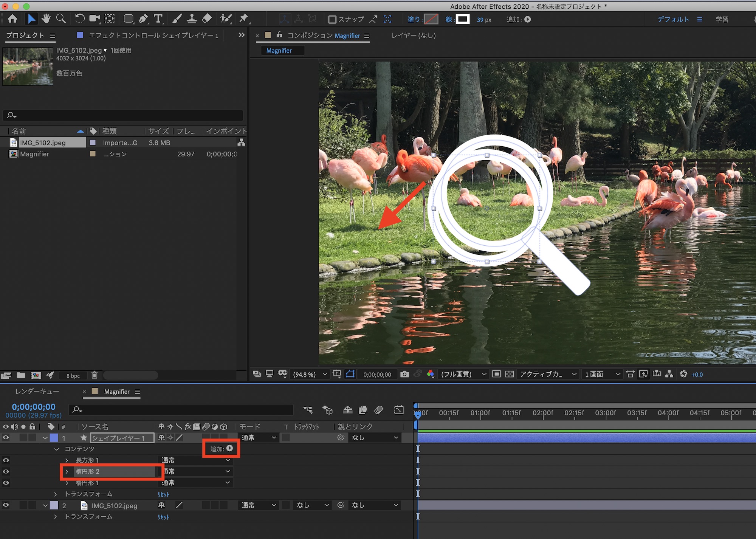Viewport: 756px width, 539px height.
Task: Select the Magnifier composition in project list
Action: [x=35, y=154]
